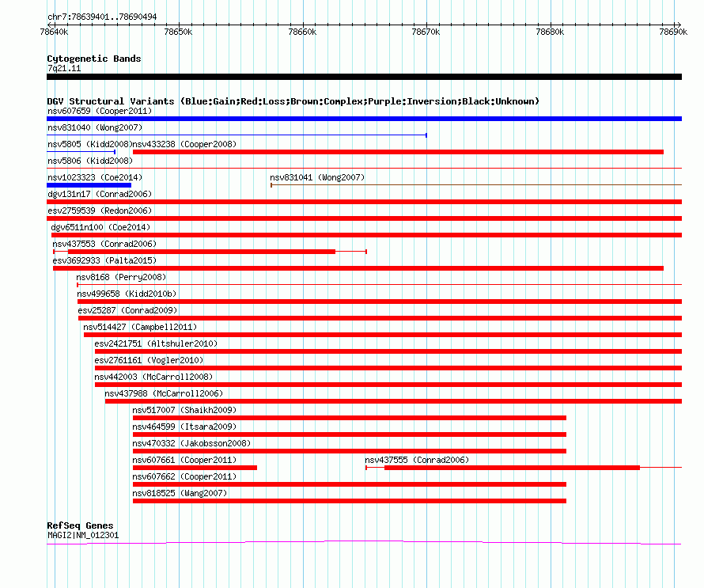Open variant nsv499658 (Kidd2010b)
Viewport: 704px width, 588px height.
(127, 294)
